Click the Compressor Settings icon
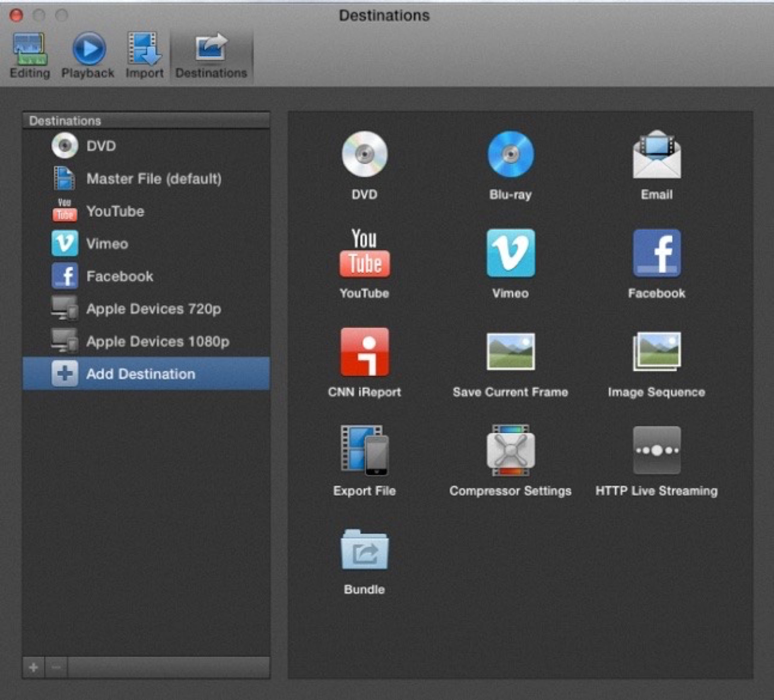This screenshot has width=774, height=700. 510,450
